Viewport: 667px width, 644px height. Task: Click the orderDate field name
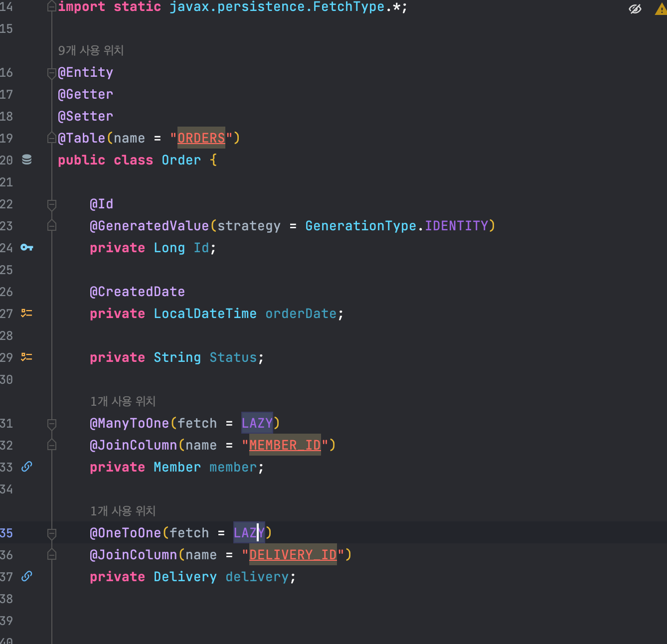pyautogui.click(x=301, y=313)
